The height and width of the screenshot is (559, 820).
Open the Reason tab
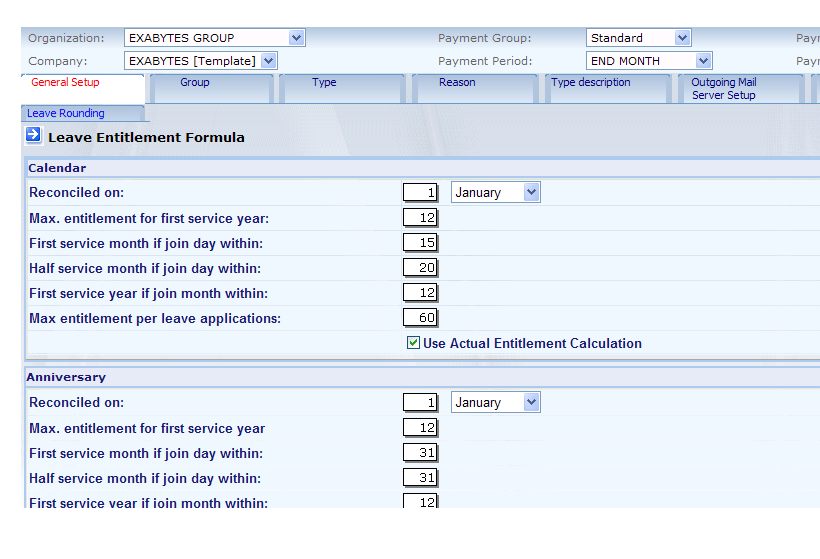click(457, 83)
